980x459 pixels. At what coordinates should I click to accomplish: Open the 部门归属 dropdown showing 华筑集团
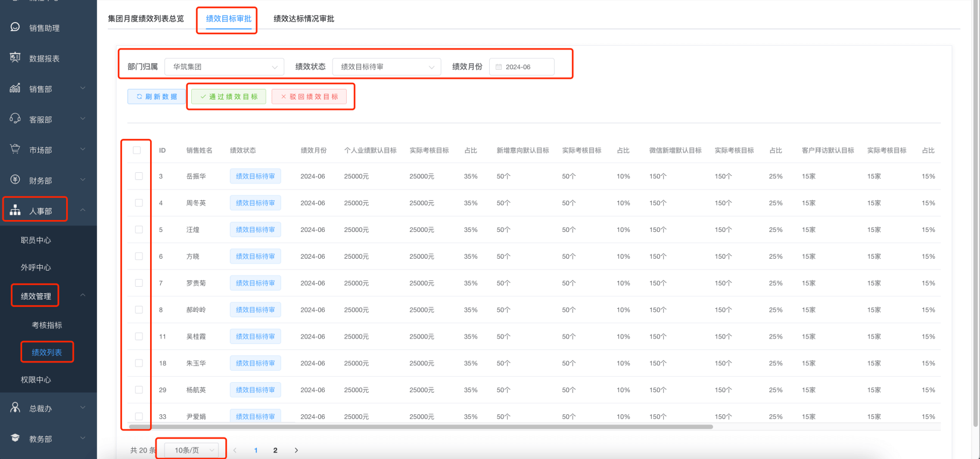click(x=224, y=67)
